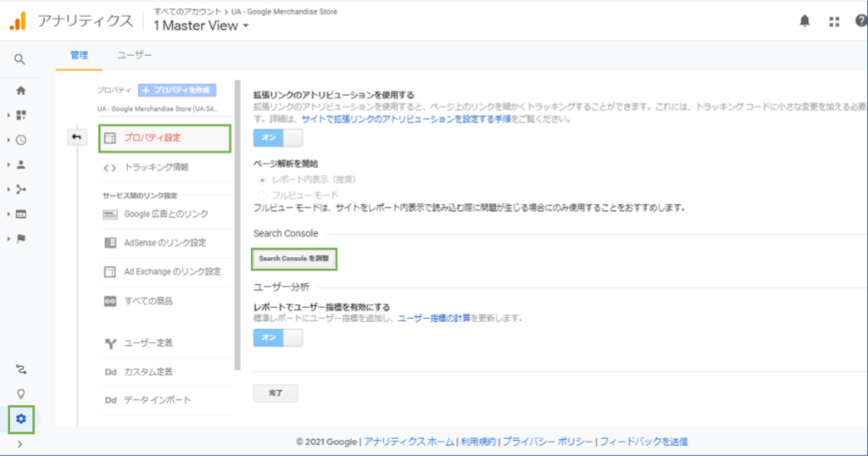Select レポート内表示（推奨）radio button
Screen dimensions: 868x456
click(263, 180)
